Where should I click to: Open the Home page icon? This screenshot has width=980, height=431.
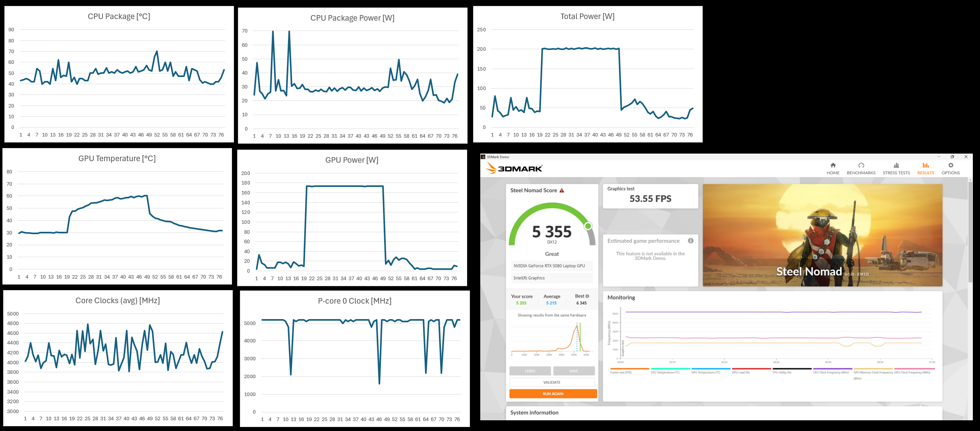click(x=833, y=165)
